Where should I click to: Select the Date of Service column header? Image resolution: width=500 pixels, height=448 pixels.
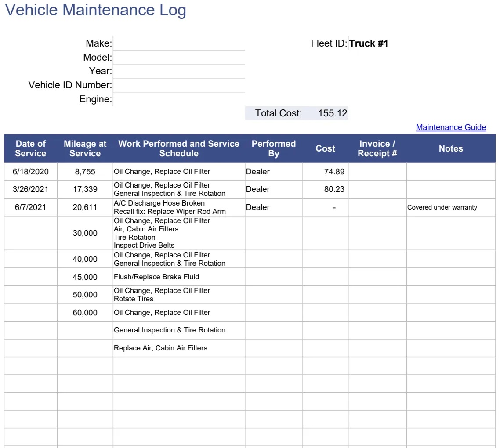point(31,148)
